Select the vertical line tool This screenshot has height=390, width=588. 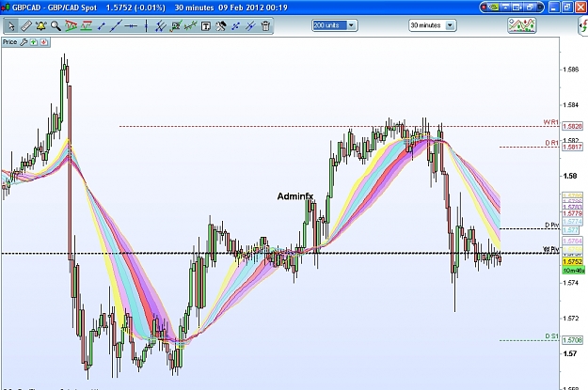pos(146,26)
